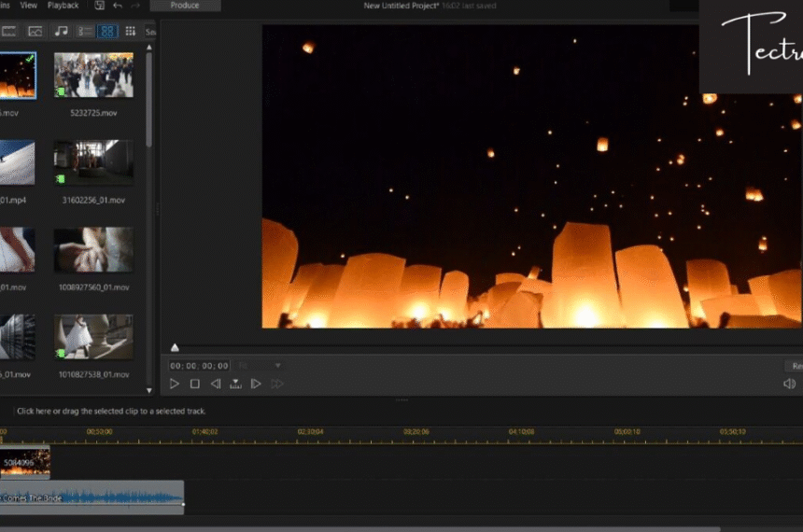Open the seek by unit selector

235,384
